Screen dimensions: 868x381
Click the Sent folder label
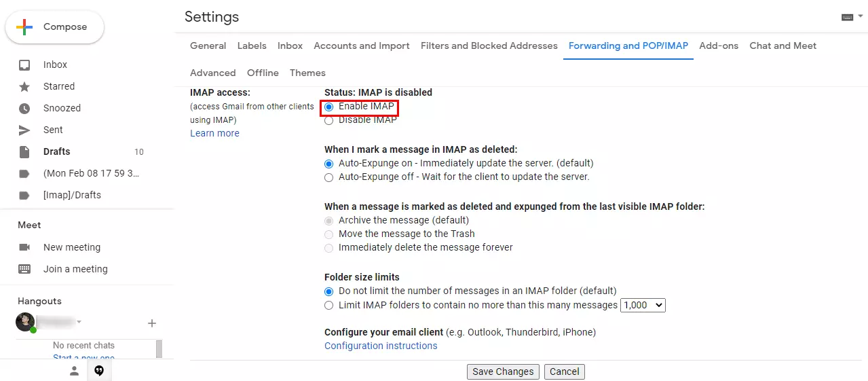pos(53,130)
